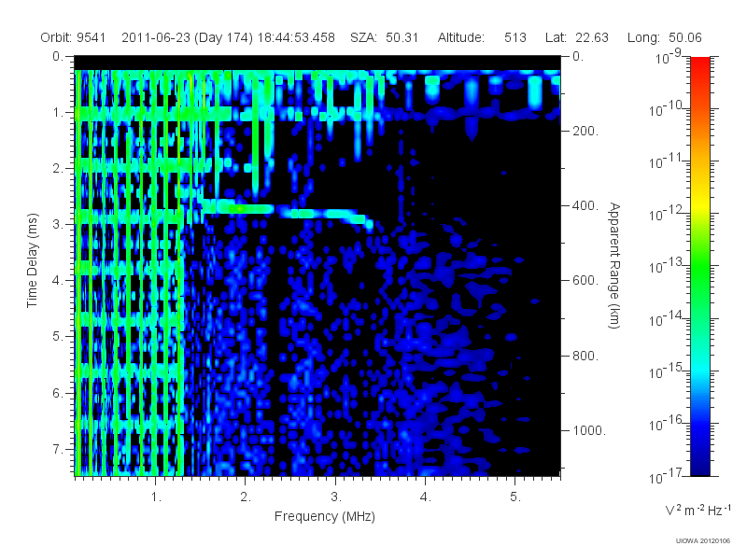Click the dark blue bottom of color bar

(699, 467)
